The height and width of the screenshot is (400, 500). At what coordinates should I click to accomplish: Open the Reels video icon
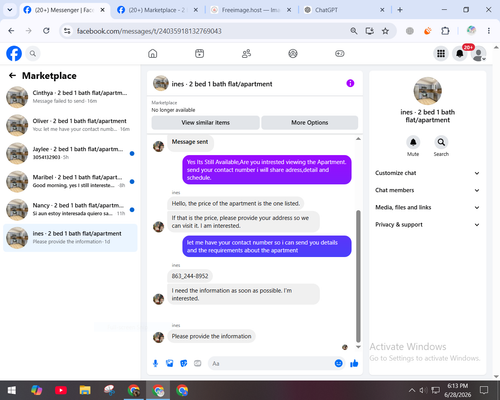pos(199,53)
